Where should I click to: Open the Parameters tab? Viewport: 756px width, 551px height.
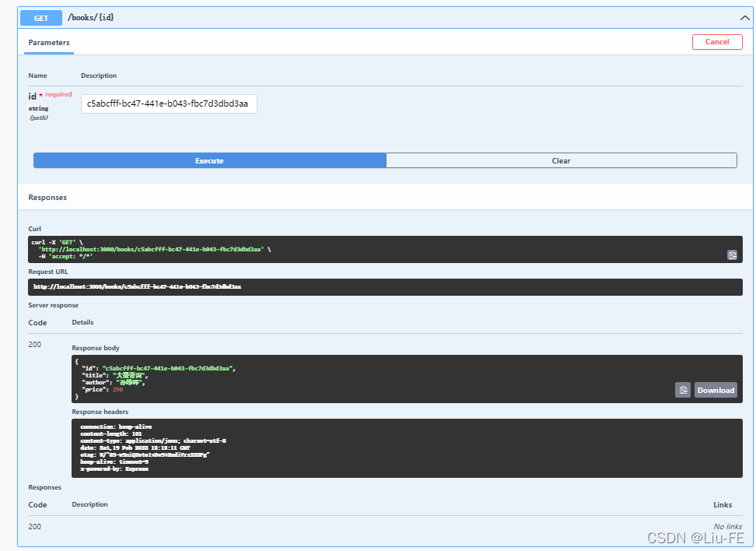(49, 43)
